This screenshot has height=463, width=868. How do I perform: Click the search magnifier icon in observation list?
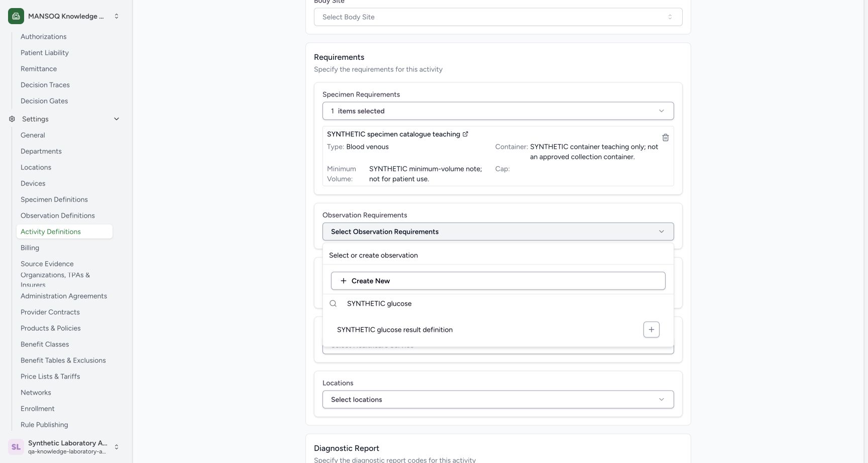[x=333, y=304]
